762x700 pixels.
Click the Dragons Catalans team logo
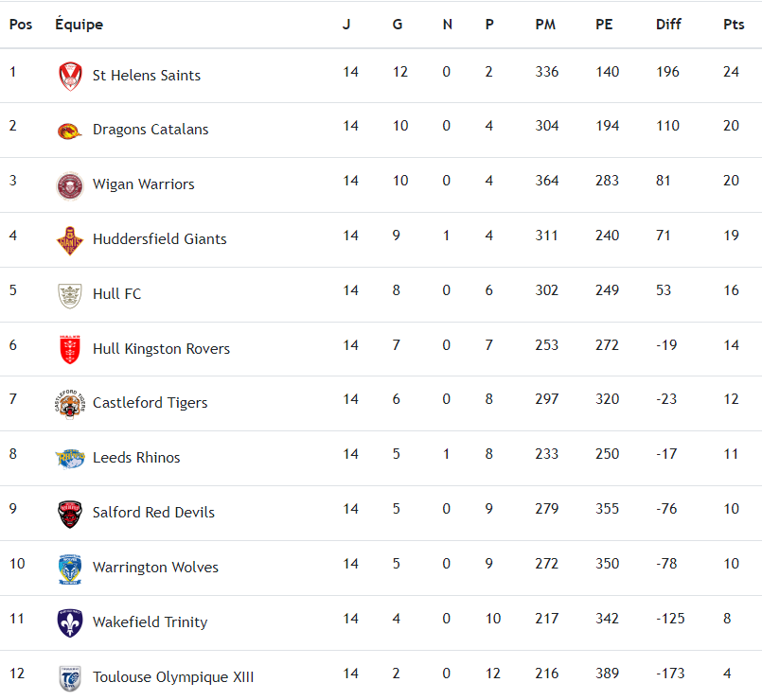coord(69,131)
